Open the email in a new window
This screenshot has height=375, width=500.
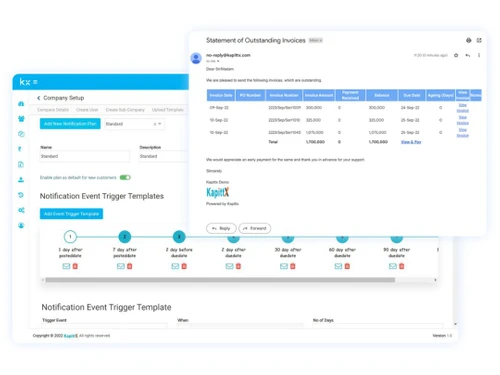click(479, 40)
